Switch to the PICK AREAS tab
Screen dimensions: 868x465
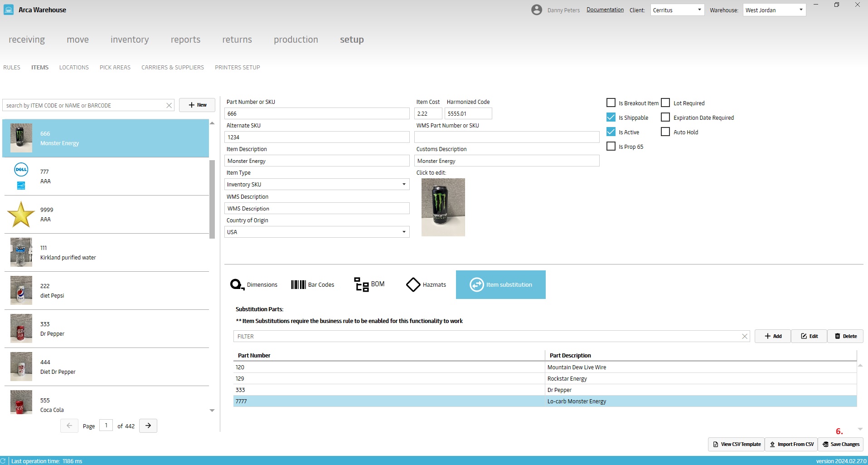coord(115,67)
